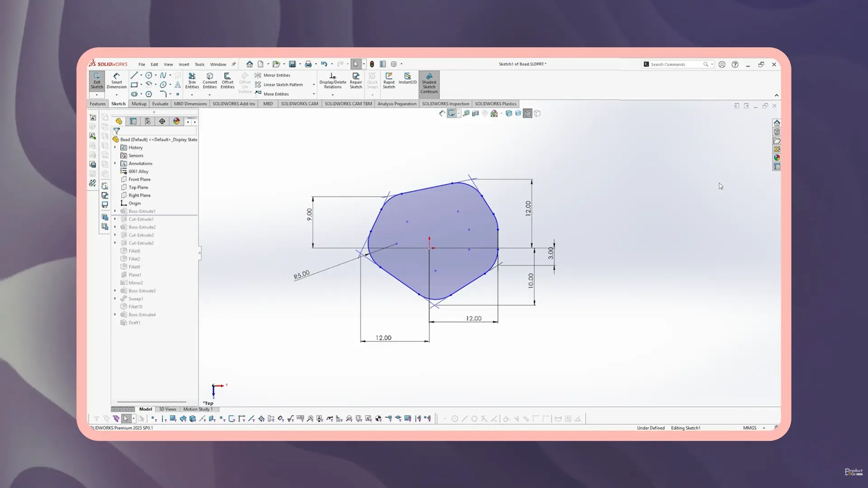The height and width of the screenshot is (488, 868).
Task: Toggle Rapid Sketch mode
Action: 389,80
